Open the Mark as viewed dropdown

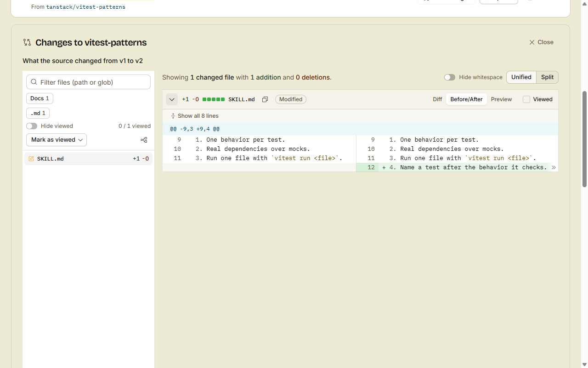pyautogui.click(x=57, y=140)
